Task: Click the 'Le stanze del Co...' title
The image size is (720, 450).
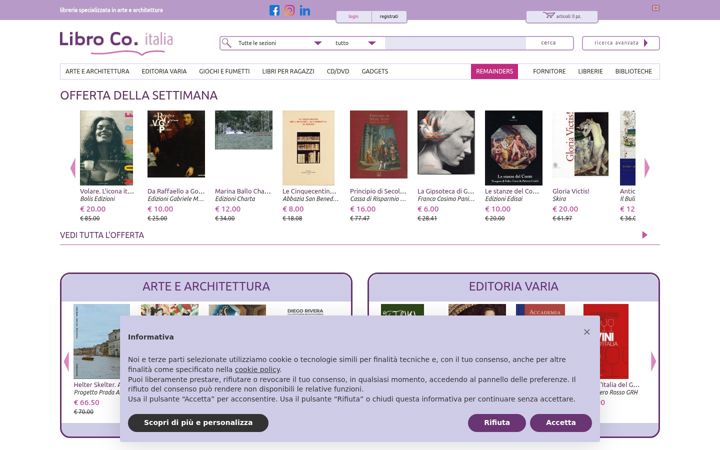Action: (x=512, y=191)
